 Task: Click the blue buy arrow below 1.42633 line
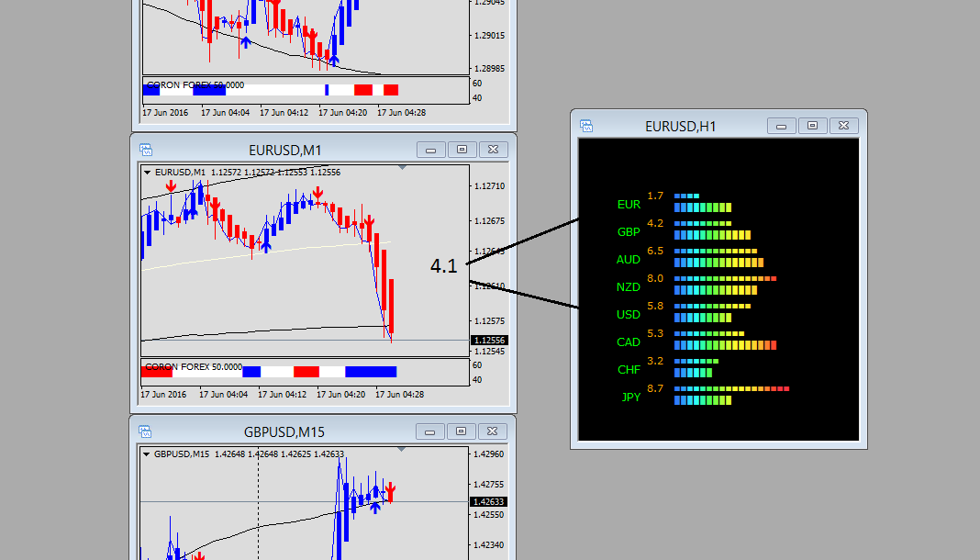(x=375, y=508)
